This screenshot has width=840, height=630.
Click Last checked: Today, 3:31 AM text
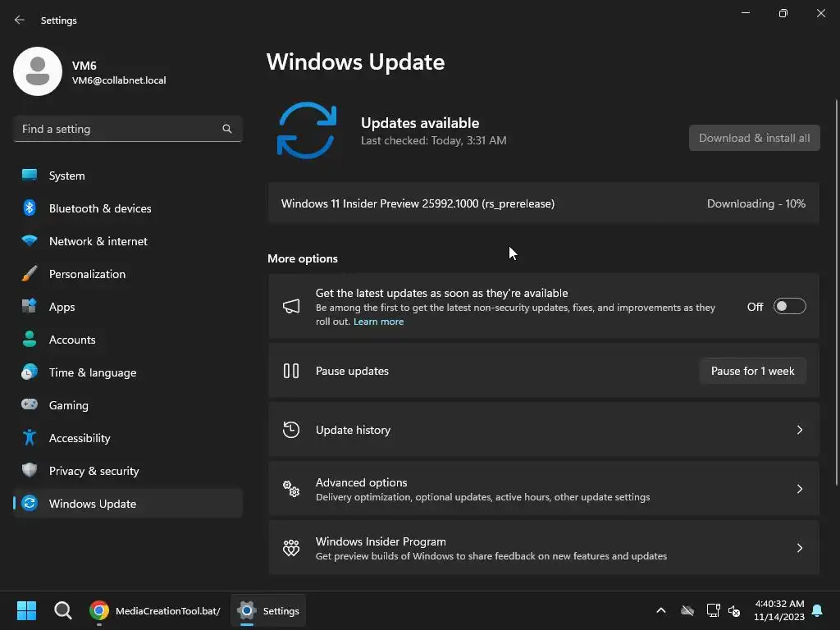pyautogui.click(x=433, y=140)
